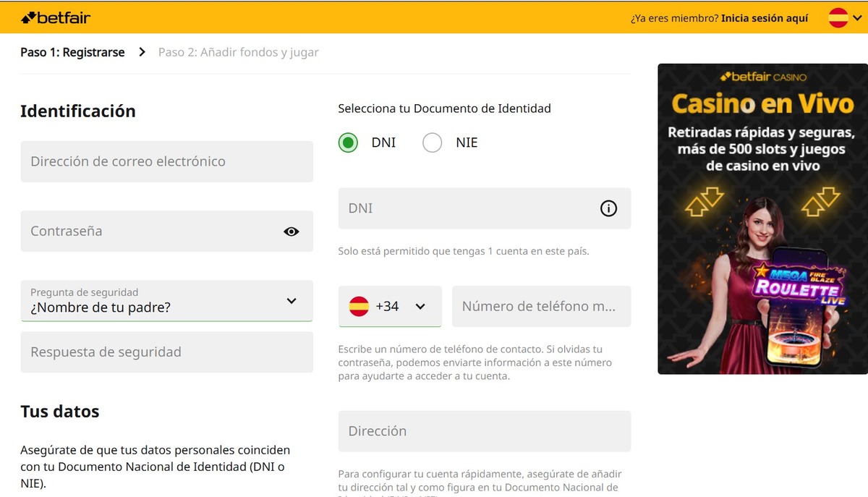The image size is (868, 497).
Task: Click 'Inicia sesión aquí' link
Action: pyautogui.click(x=765, y=18)
